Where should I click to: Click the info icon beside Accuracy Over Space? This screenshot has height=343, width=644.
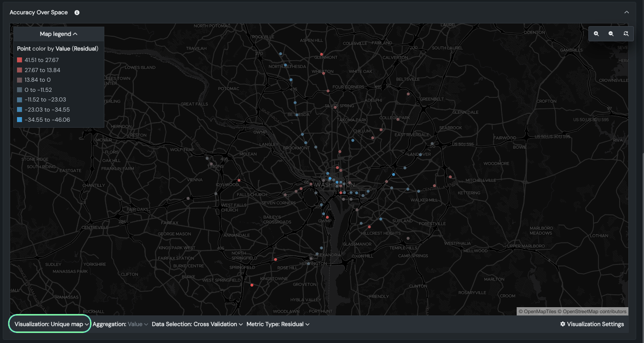77,13
